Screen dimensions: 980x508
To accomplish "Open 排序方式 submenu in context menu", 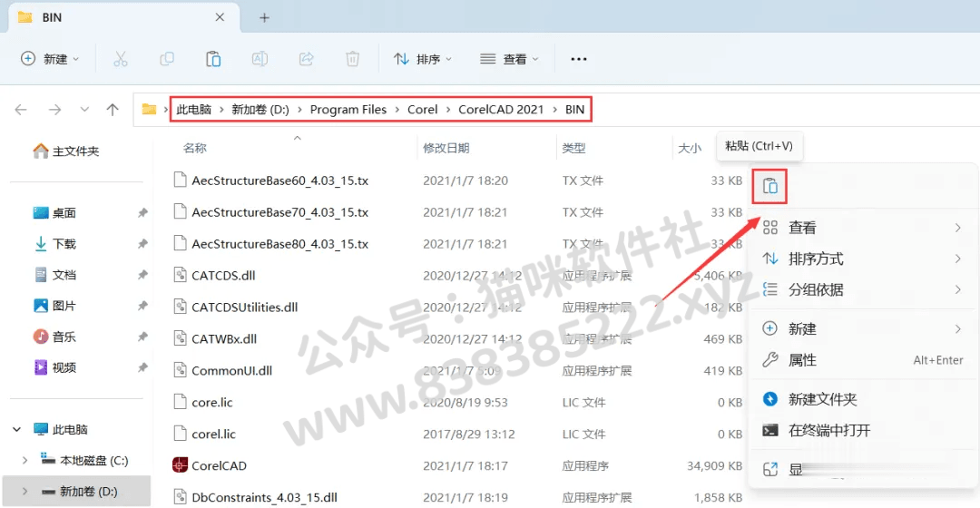I will [x=863, y=259].
